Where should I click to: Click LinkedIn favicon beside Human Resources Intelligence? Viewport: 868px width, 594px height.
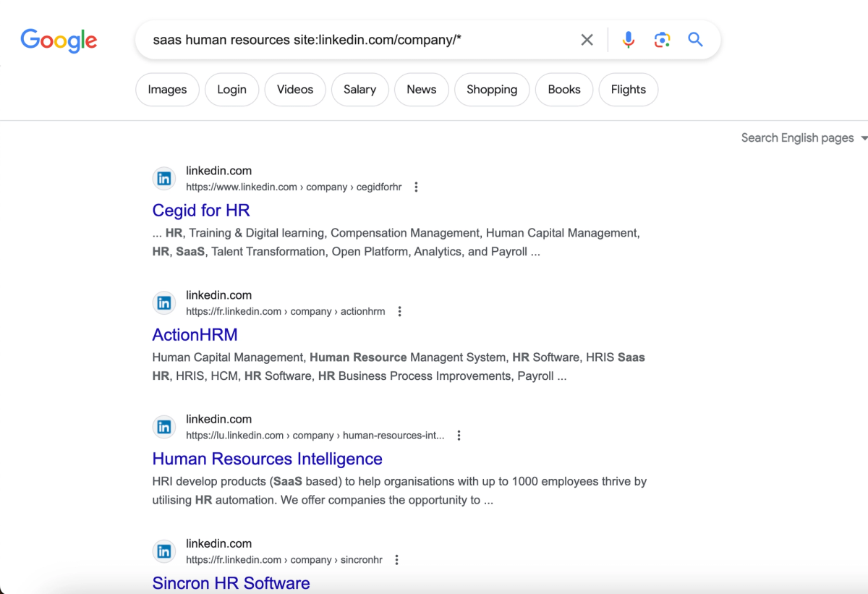[164, 427]
